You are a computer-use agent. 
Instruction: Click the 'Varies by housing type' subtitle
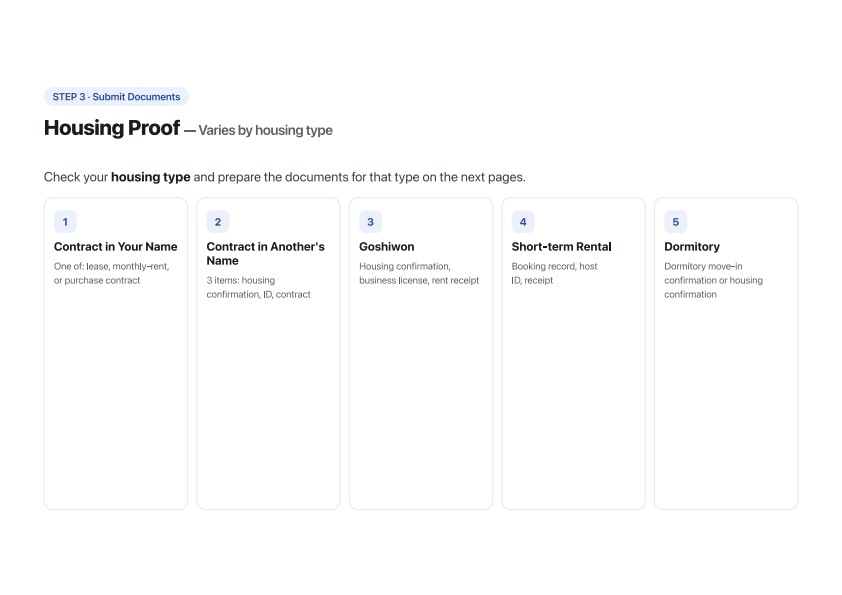coord(265,130)
